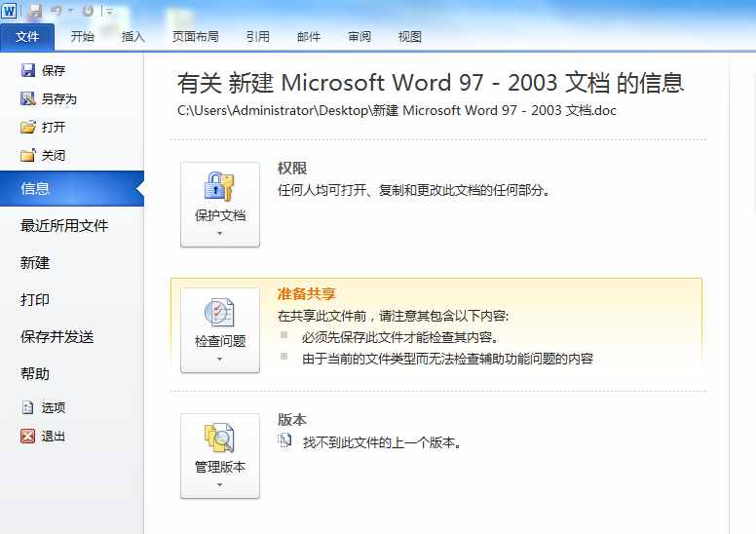Click the Word application icon in title bar
Viewport: 756px width, 534px height.
[x=9, y=10]
